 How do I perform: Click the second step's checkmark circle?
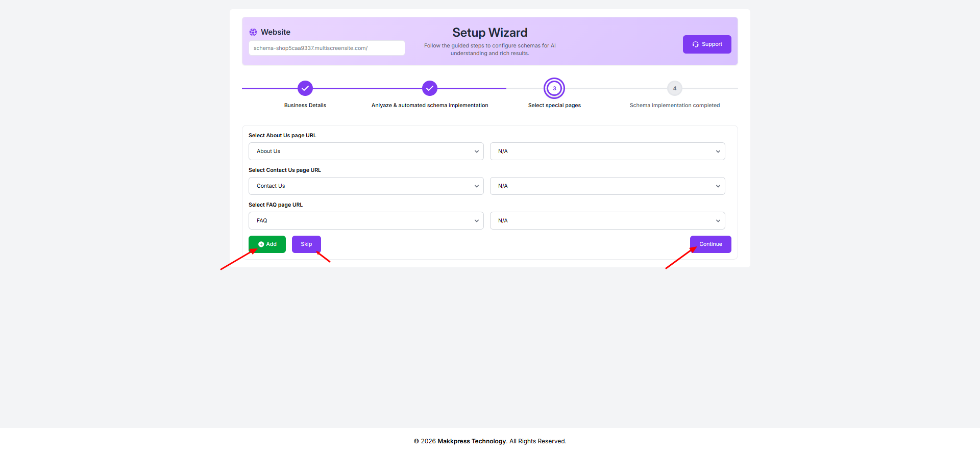coord(430,88)
